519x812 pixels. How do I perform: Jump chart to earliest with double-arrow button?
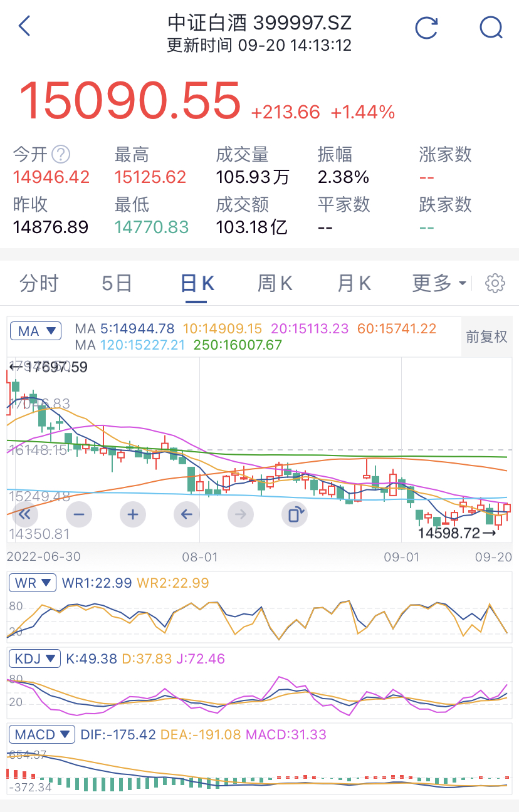(25, 515)
